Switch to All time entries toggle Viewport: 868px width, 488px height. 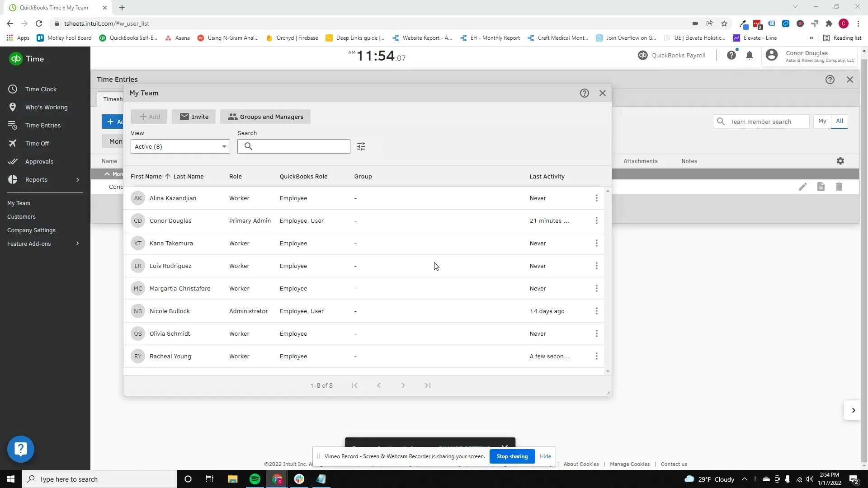pyautogui.click(x=840, y=121)
